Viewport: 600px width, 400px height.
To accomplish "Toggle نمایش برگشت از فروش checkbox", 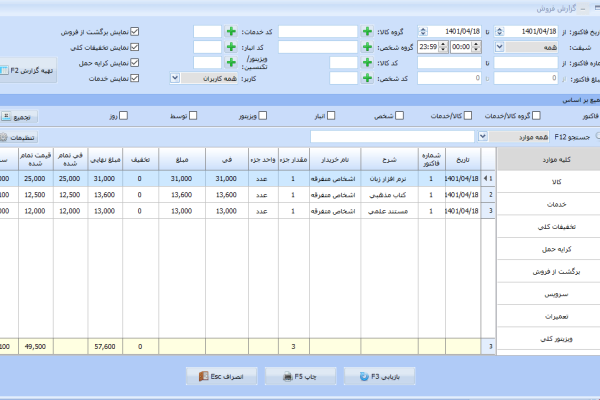I will (x=134, y=31).
